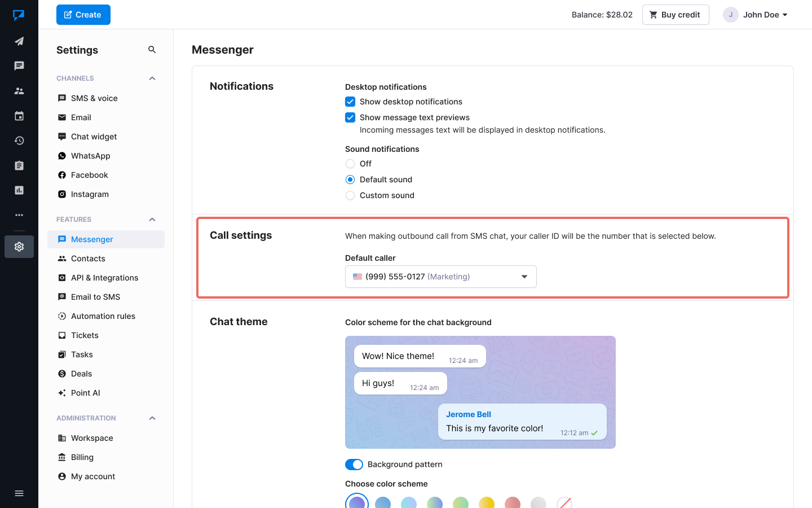
Task: Click the settings search magnifier icon
Action: [x=152, y=50]
